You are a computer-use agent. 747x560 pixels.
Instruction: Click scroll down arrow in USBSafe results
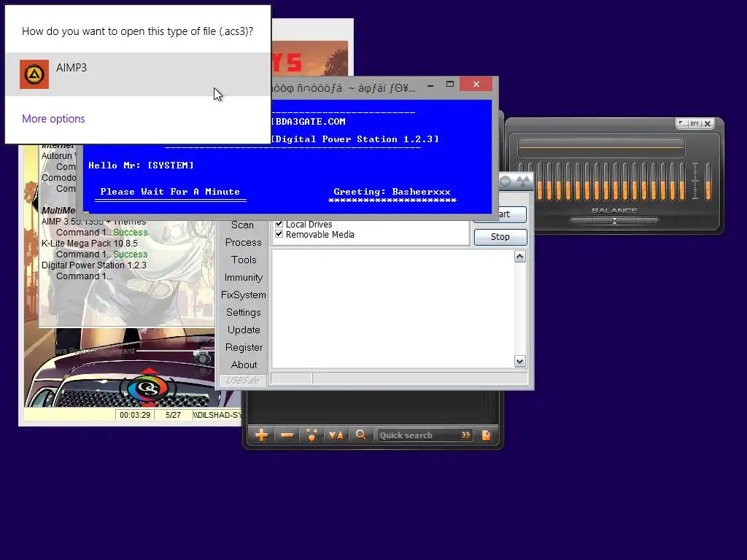point(519,362)
